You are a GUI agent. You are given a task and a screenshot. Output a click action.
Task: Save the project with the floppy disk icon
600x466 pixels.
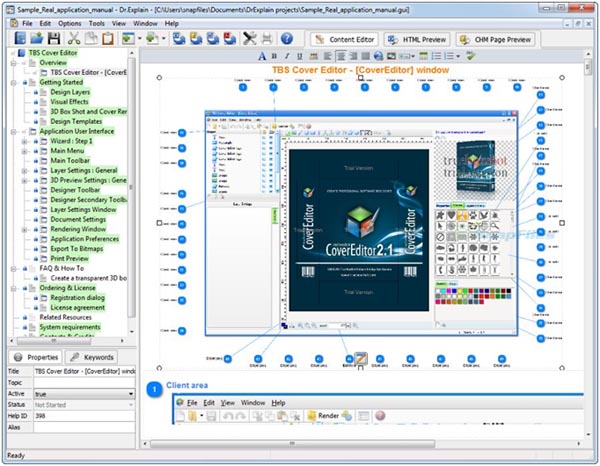54,39
